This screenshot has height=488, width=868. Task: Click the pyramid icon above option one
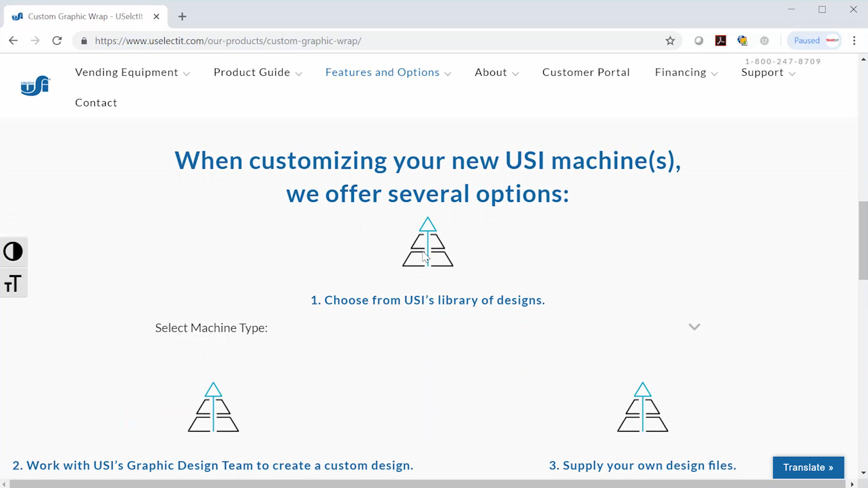click(x=427, y=243)
